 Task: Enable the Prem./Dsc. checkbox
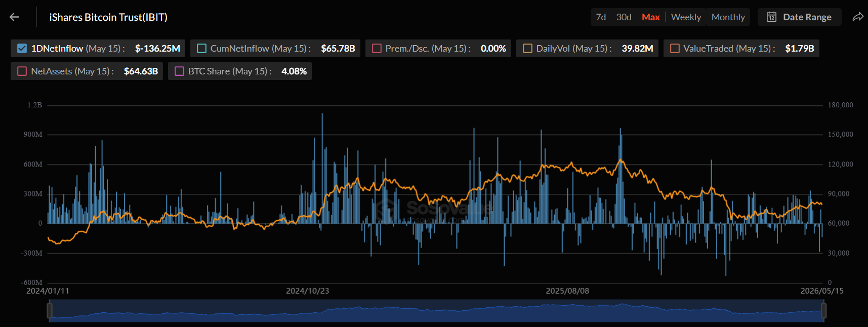point(377,49)
